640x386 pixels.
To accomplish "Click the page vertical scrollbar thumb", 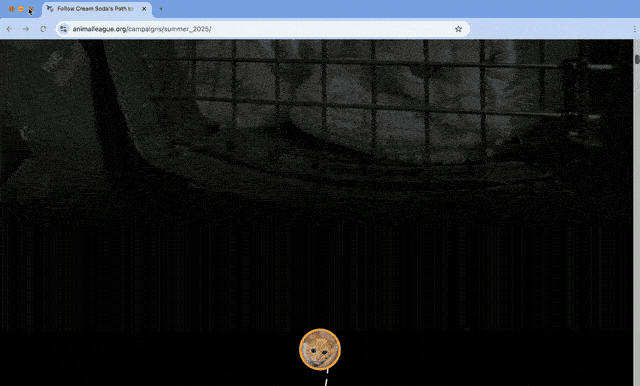I will (637, 59).
